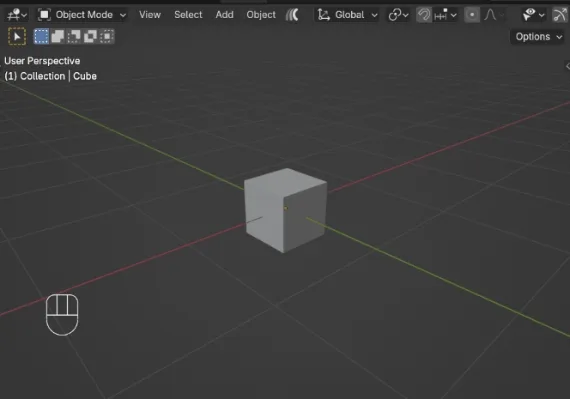Choose the Intersect Selection mode
The image size is (570, 399).
click(107, 36)
